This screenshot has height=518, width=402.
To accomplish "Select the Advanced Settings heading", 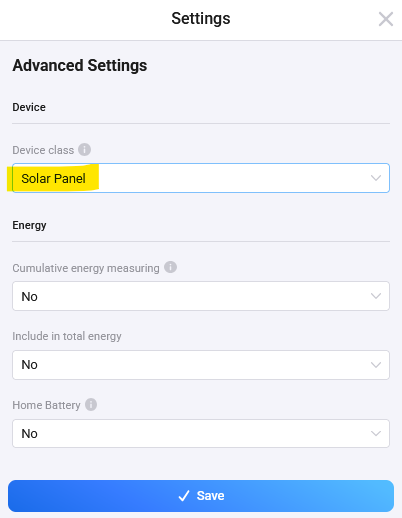I will click(x=80, y=65).
